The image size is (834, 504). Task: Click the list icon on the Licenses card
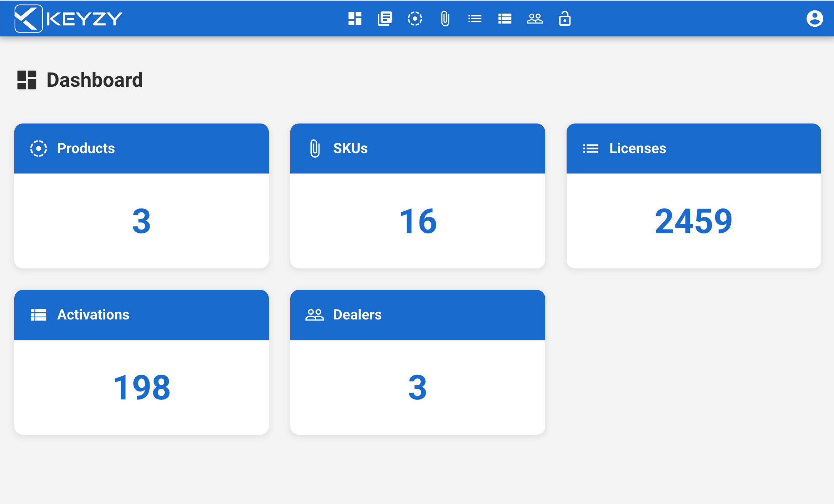tap(591, 148)
